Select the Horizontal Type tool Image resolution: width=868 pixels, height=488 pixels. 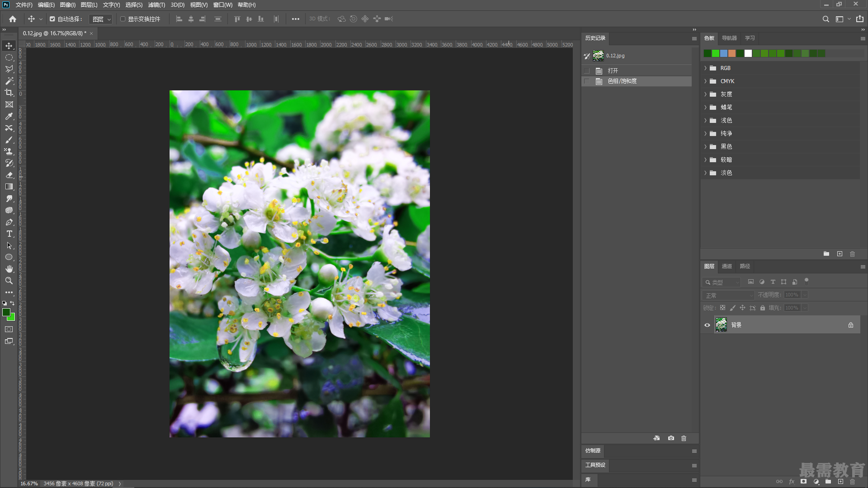(9, 234)
